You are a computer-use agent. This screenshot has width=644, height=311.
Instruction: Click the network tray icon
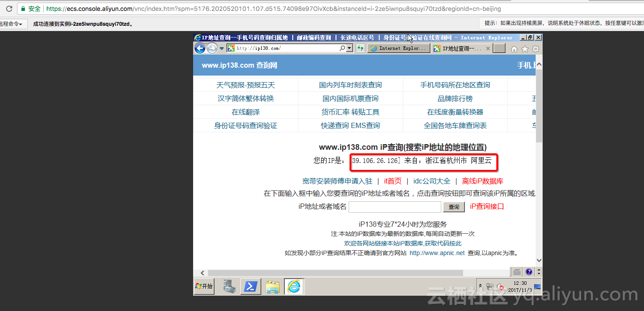click(490, 287)
